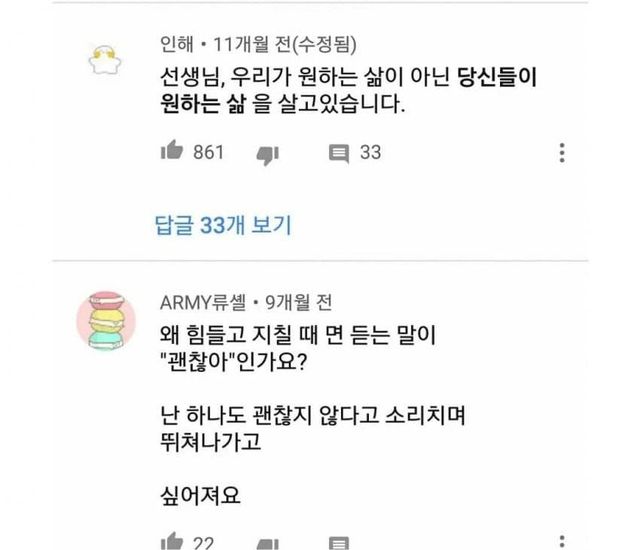Screen dimensions: 640x550
Task: Click the 22 like count
Action: pyautogui.click(x=203, y=543)
